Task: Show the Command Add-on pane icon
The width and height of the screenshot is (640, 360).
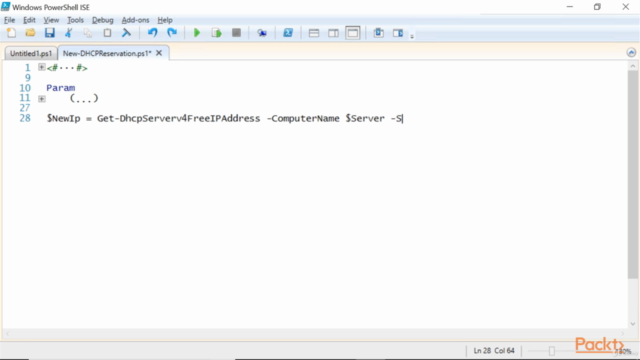Action: tap(398, 33)
